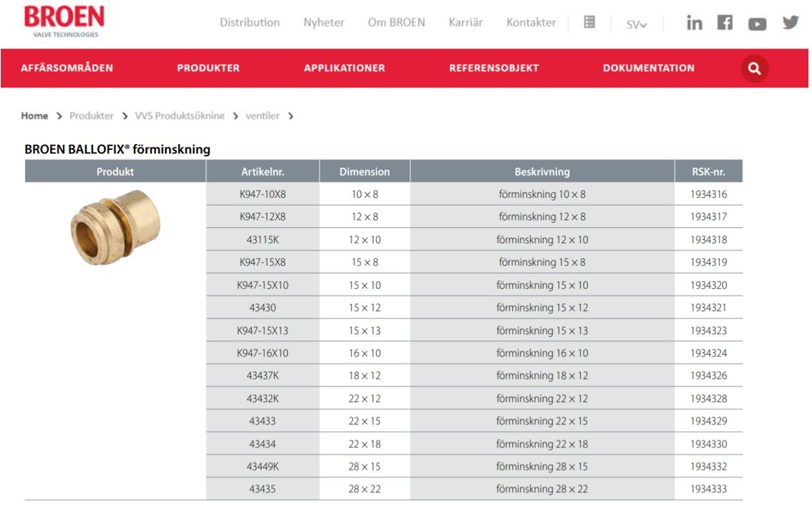Click the BROEN BALLOFIX förminskning heading
Image resolution: width=812 pixels, height=511 pixels.
tap(117, 149)
